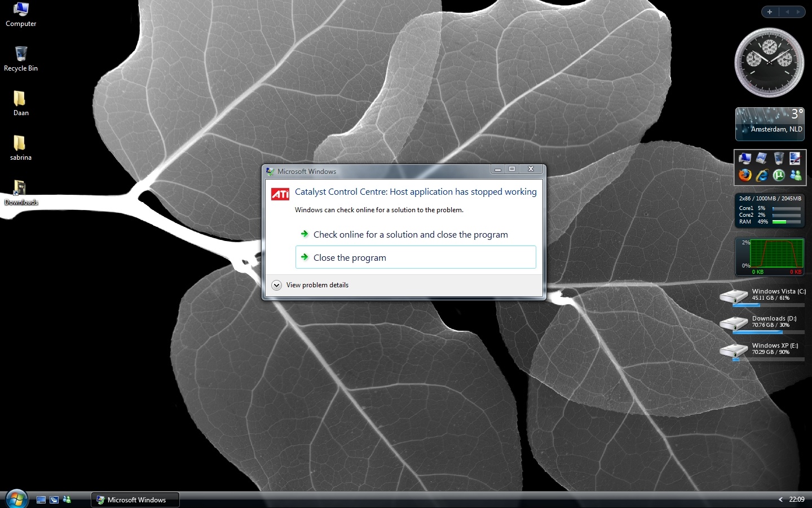Click Windows Vista (C:) drive icon
The height and width of the screenshot is (508, 812).
(734, 296)
